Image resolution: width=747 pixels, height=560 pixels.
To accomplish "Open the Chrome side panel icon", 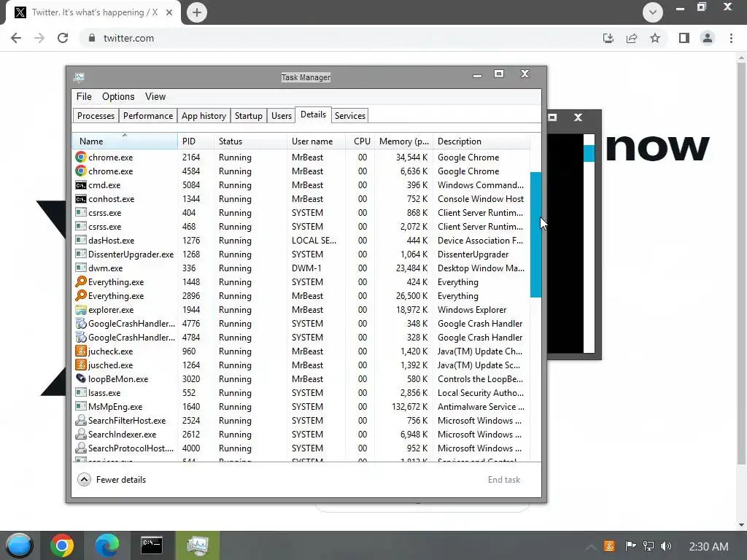I will 684,38.
